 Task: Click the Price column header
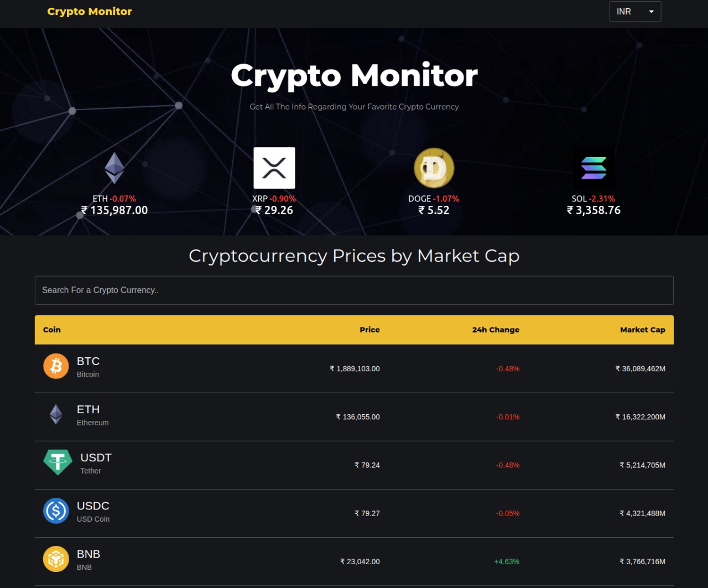[x=369, y=330]
